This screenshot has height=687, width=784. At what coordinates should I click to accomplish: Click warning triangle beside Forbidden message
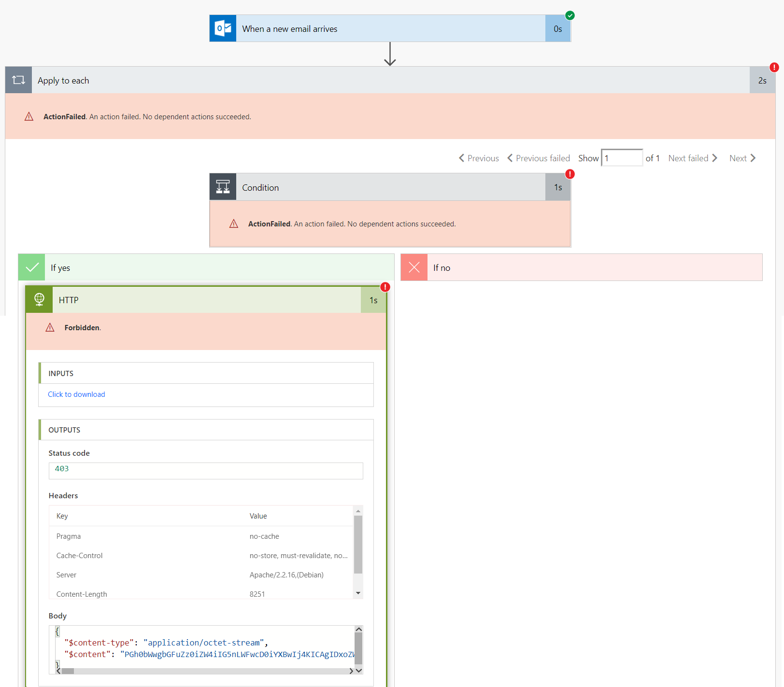coord(50,327)
